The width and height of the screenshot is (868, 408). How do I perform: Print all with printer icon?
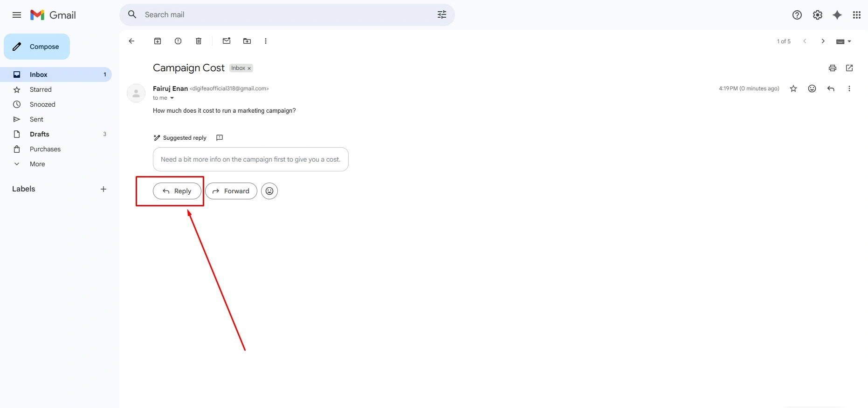pos(833,68)
